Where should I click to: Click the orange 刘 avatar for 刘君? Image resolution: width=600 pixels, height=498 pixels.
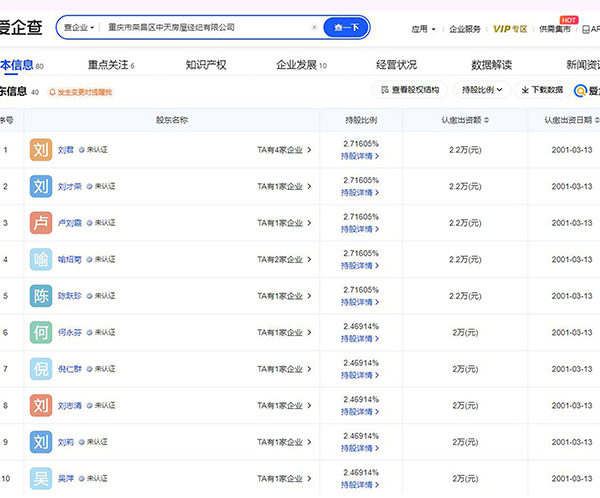40,150
